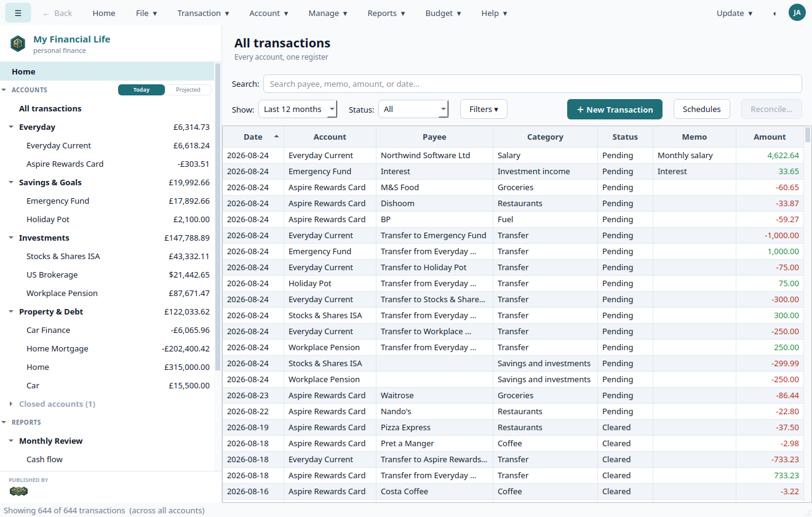Click the 4,622.64 amount cell
Screen dimensions: 812x517
(770, 155)
